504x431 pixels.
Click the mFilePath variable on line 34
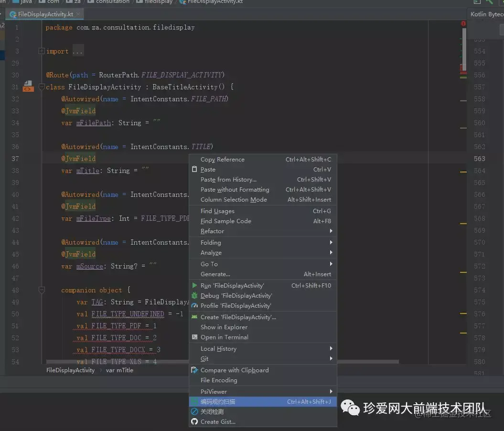(94, 123)
